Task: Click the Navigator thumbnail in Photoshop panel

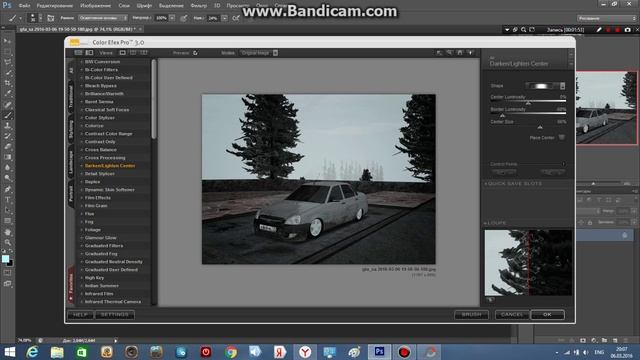Action: coord(606,108)
